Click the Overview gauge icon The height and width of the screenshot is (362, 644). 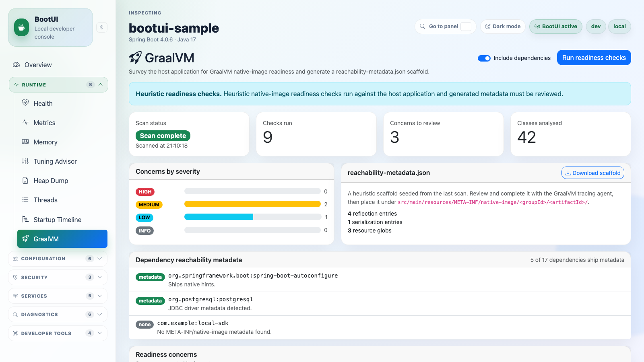tap(16, 65)
